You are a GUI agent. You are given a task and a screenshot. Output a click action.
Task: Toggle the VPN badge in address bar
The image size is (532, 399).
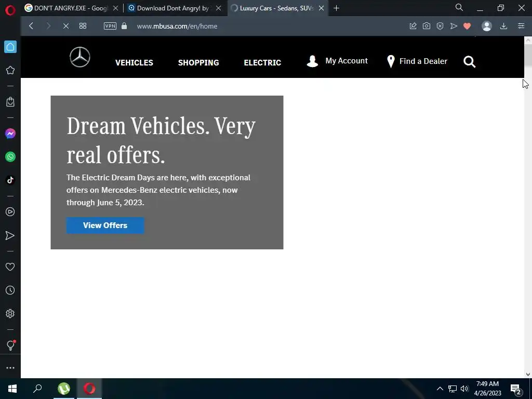coord(110,26)
